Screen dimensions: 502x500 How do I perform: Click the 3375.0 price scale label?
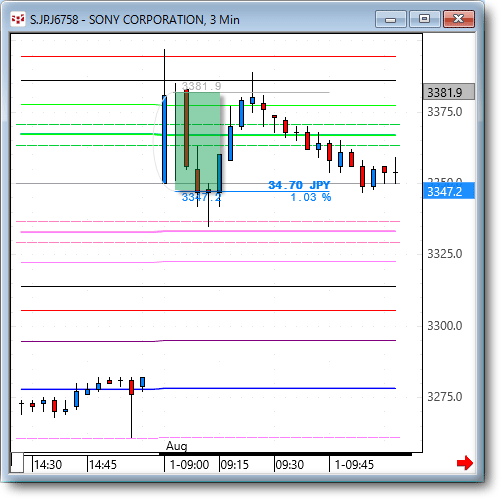point(445,112)
